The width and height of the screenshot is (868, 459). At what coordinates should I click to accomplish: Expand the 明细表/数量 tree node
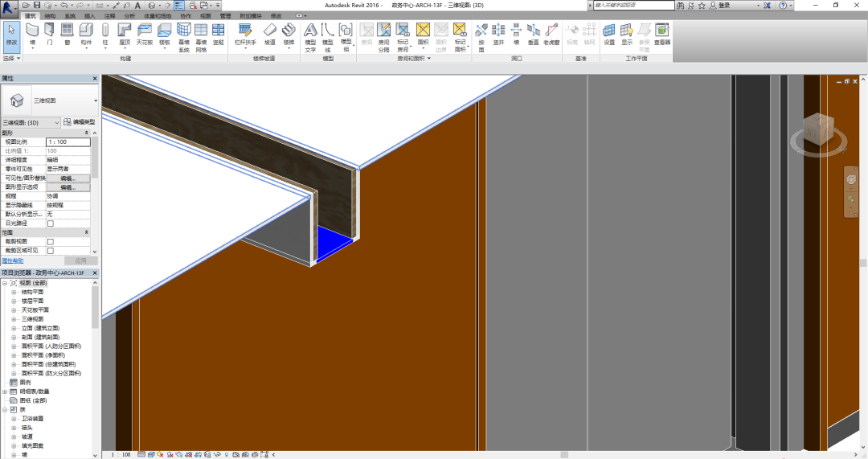point(5,391)
